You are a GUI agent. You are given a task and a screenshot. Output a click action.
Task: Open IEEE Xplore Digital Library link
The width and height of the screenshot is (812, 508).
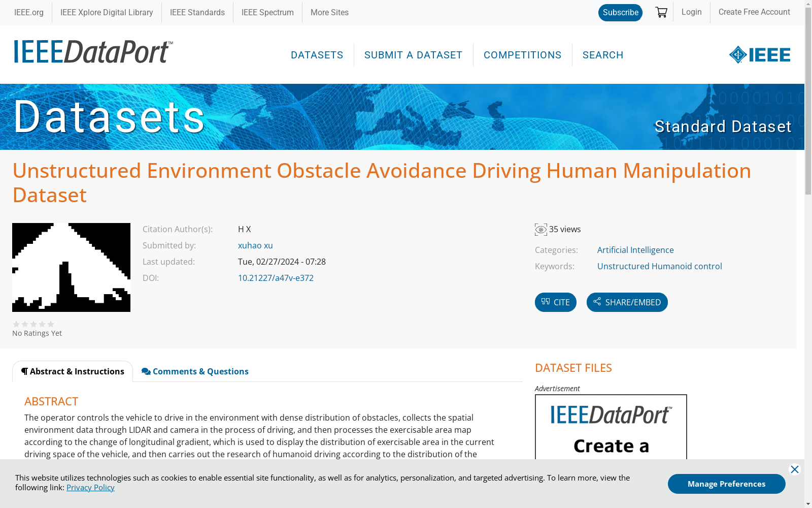point(107,12)
